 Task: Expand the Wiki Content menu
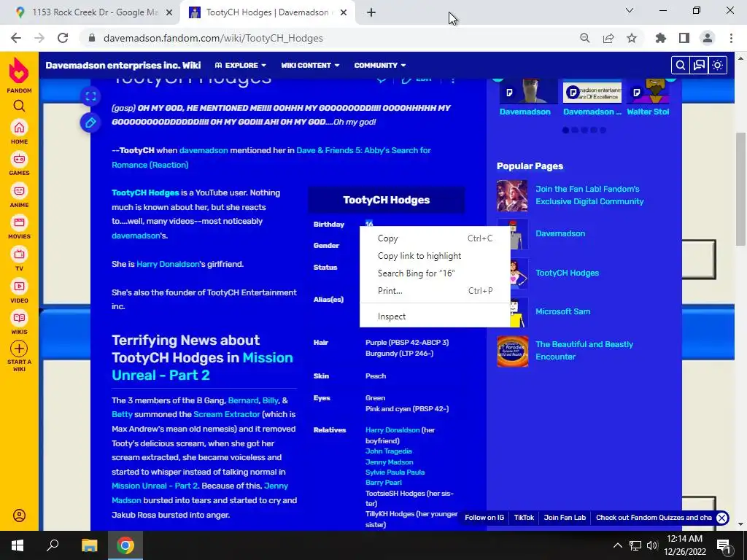click(310, 65)
